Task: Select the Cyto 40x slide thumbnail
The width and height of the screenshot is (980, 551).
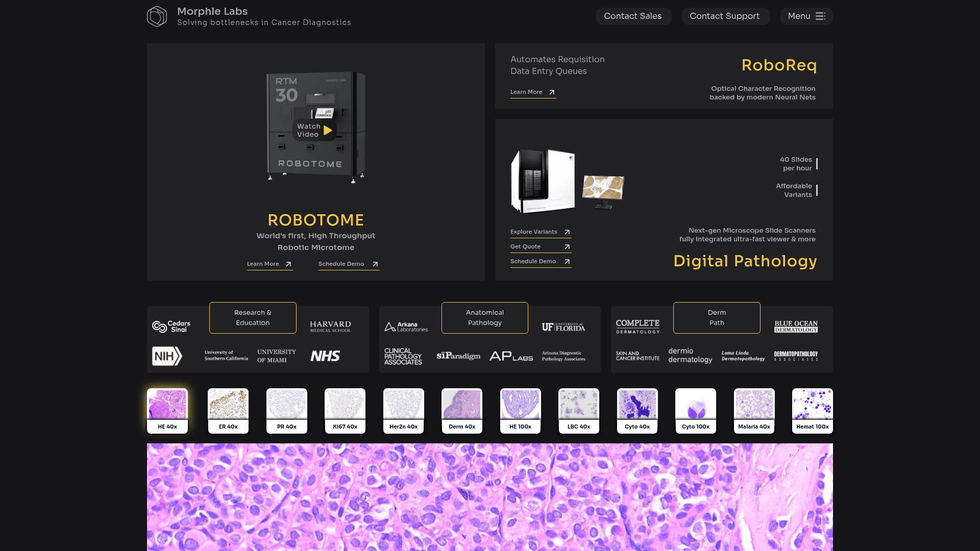Action: 638,411
